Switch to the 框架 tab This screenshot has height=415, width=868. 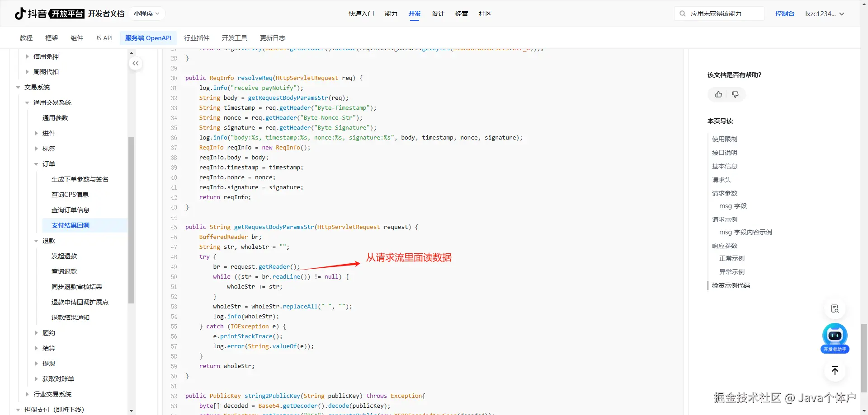(52, 38)
